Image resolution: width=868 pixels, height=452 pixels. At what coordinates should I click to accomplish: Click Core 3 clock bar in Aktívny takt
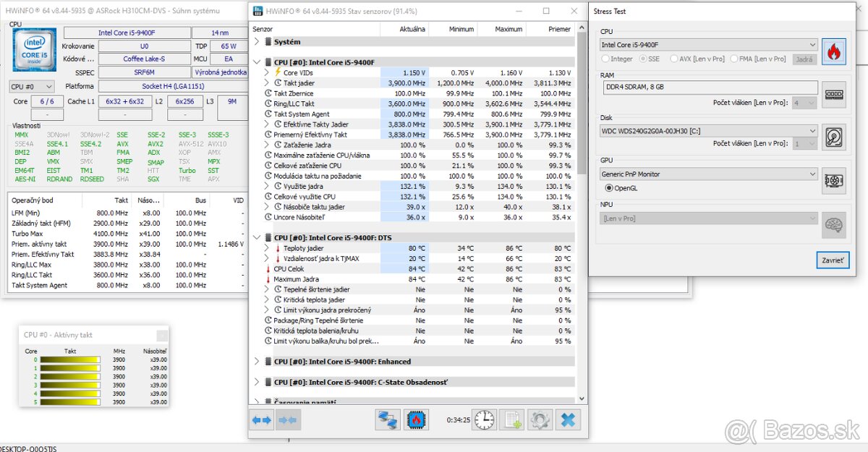point(70,385)
